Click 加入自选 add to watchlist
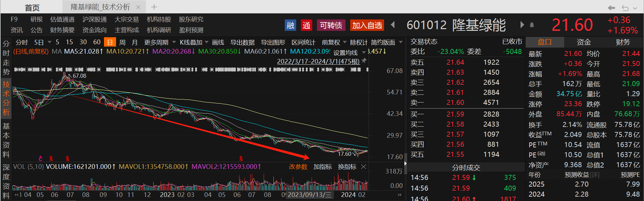This screenshot has height=201, width=644. [367, 25]
